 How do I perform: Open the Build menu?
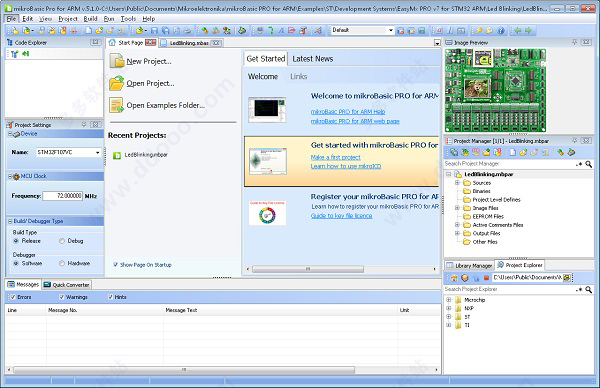90,18
